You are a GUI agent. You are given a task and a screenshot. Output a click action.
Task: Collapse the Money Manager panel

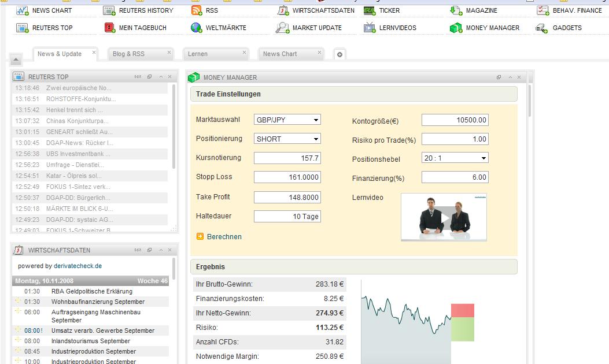pos(511,77)
